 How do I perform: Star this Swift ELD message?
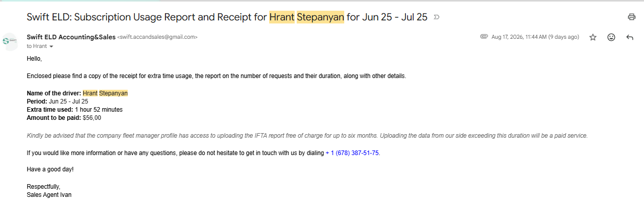click(x=593, y=37)
